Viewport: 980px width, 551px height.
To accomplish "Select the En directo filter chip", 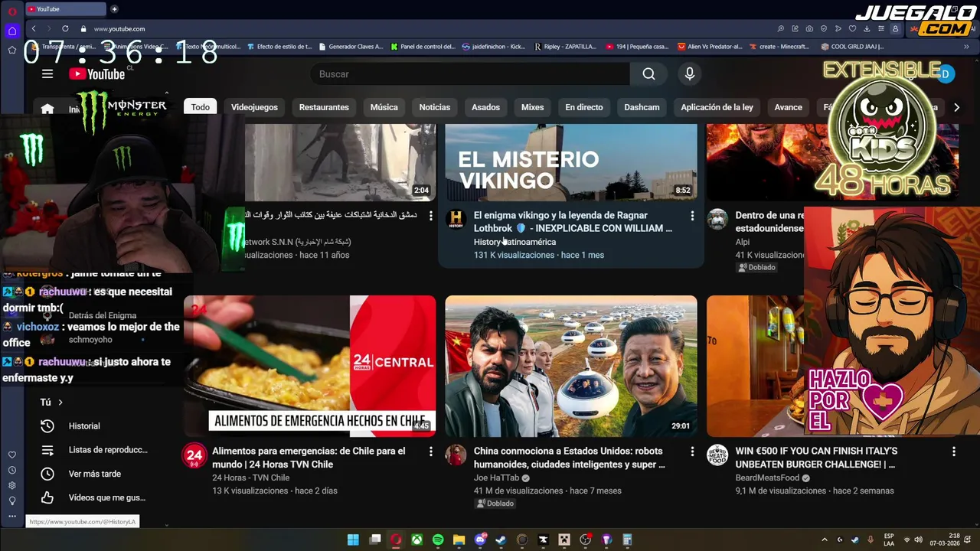I will click(x=584, y=107).
